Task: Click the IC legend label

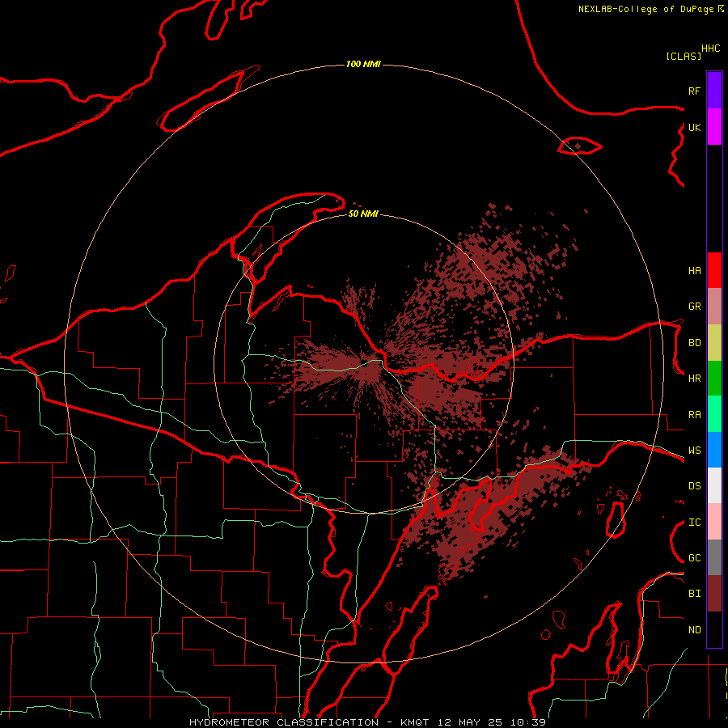Action: pyautogui.click(x=694, y=523)
